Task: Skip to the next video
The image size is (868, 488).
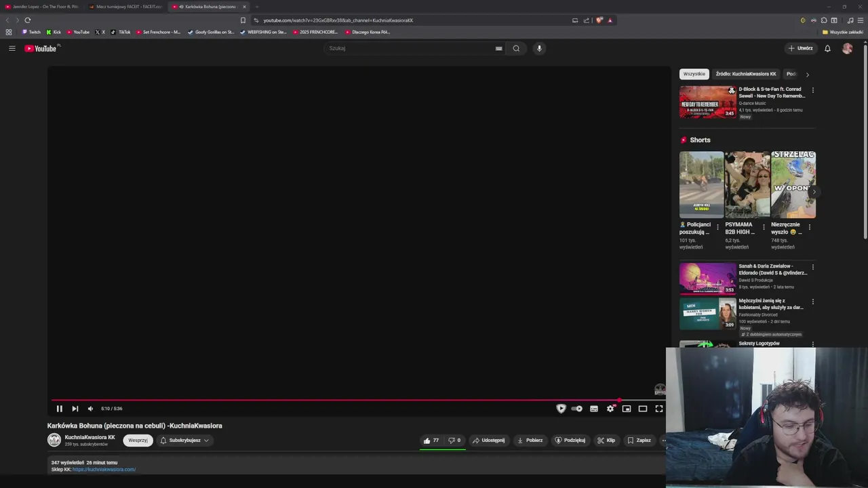Action: click(75, 409)
